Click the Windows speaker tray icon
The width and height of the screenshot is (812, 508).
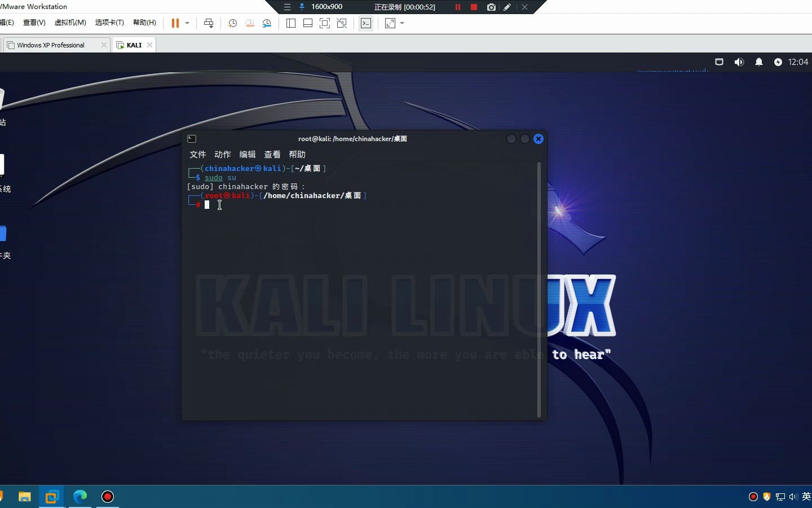tap(793, 497)
